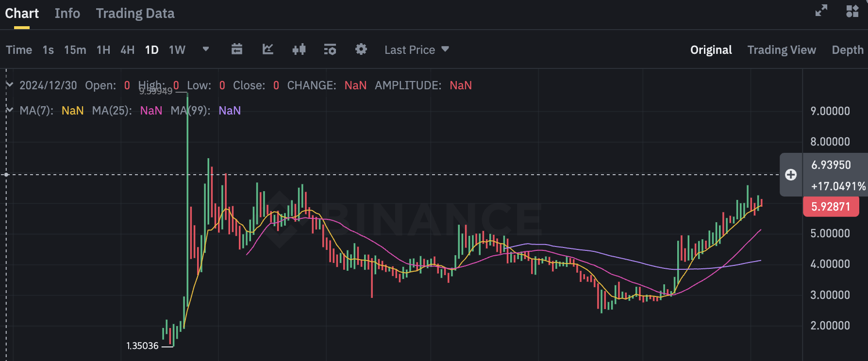Switch to Trading View chart
The width and height of the screenshot is (868, 361).
pyautogui.click(x=782, y=50)
